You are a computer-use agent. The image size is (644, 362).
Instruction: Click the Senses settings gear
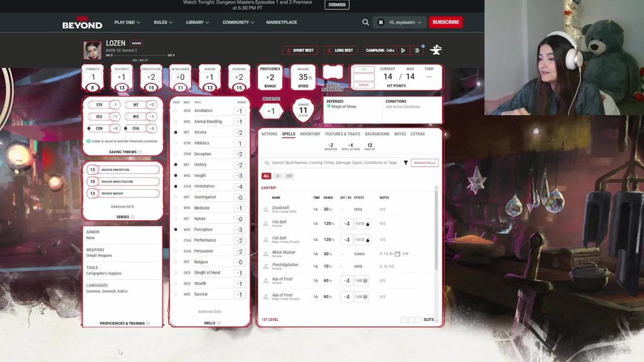pos(132,217)
